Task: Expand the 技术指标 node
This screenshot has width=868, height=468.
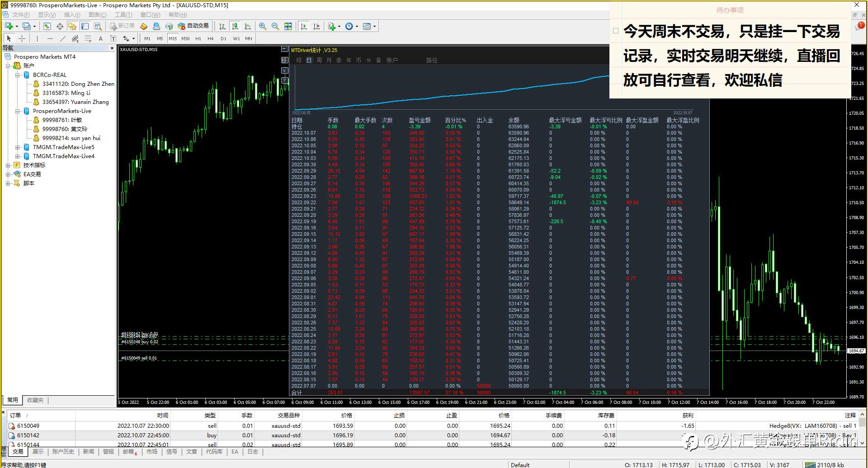Action: 8,165
